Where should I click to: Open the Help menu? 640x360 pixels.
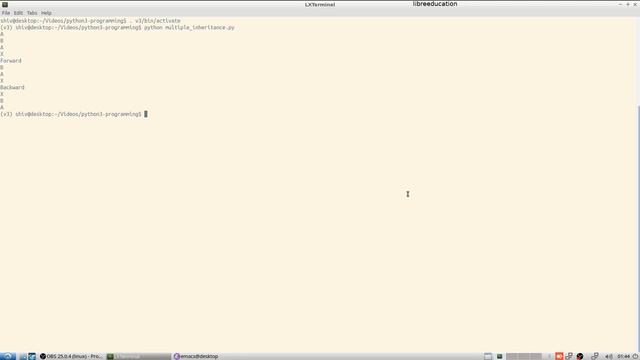(x=46, y=13)
